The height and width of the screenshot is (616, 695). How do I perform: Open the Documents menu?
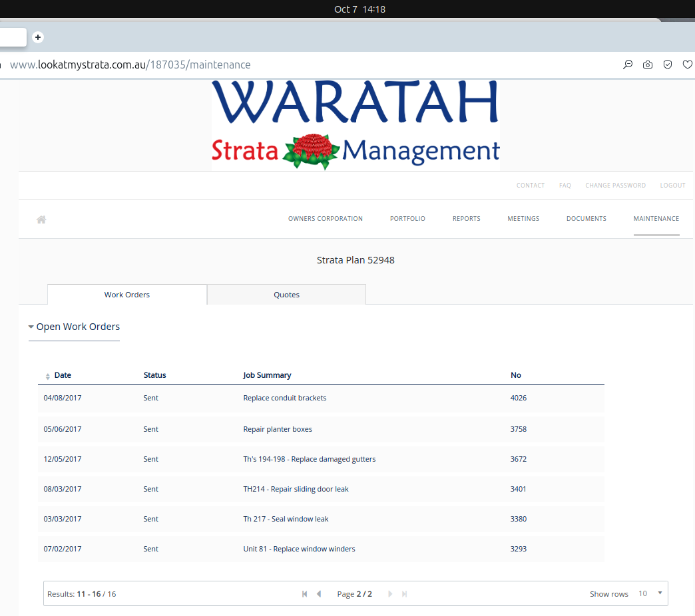(x=586, y=219)
